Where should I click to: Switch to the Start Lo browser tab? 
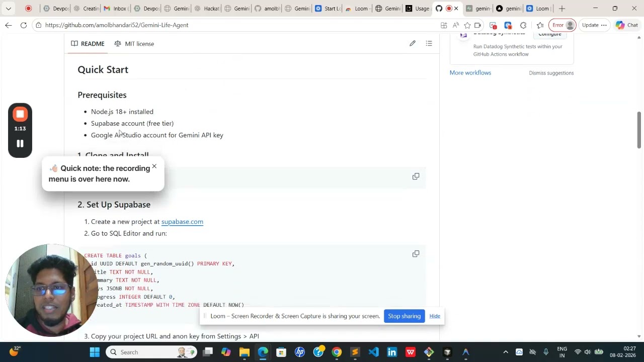pyautogui.click(x=328, y=9)
